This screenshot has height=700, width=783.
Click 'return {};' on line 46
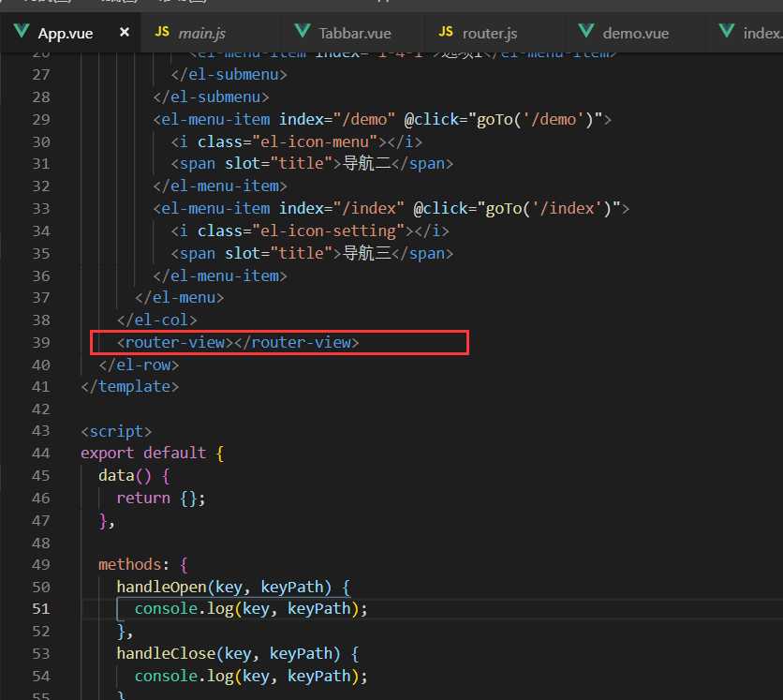click(161, 499)
